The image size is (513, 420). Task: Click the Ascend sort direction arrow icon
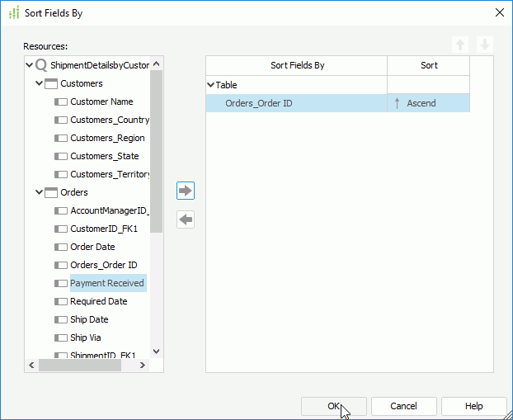[398, 103]
